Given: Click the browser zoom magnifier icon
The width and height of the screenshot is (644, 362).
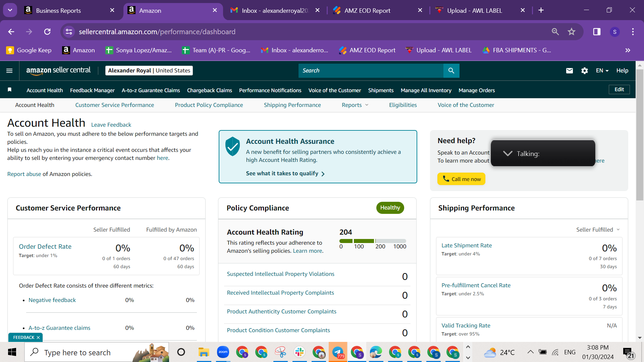Looking at the screenshot, I should point(555,32).
